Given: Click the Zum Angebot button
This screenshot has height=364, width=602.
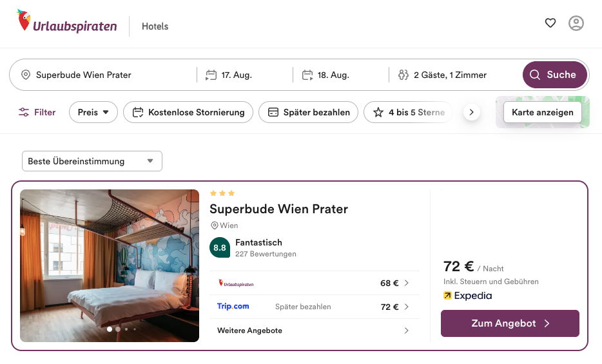Looking at the screenshot, I should tap(510, 323).
